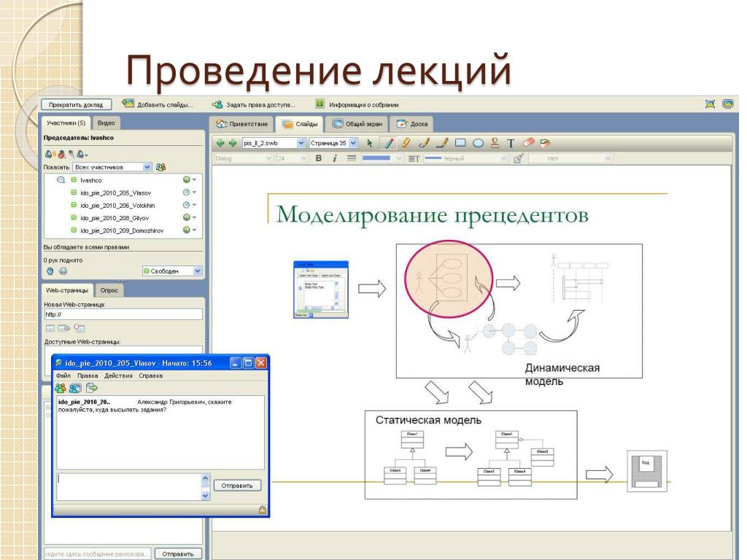Image resolution: width=747 pixels, height=560 pixels.
Task: Expand the options arrow for ido_pie_2010_209_Domozhirov
Action: point(194,230)
